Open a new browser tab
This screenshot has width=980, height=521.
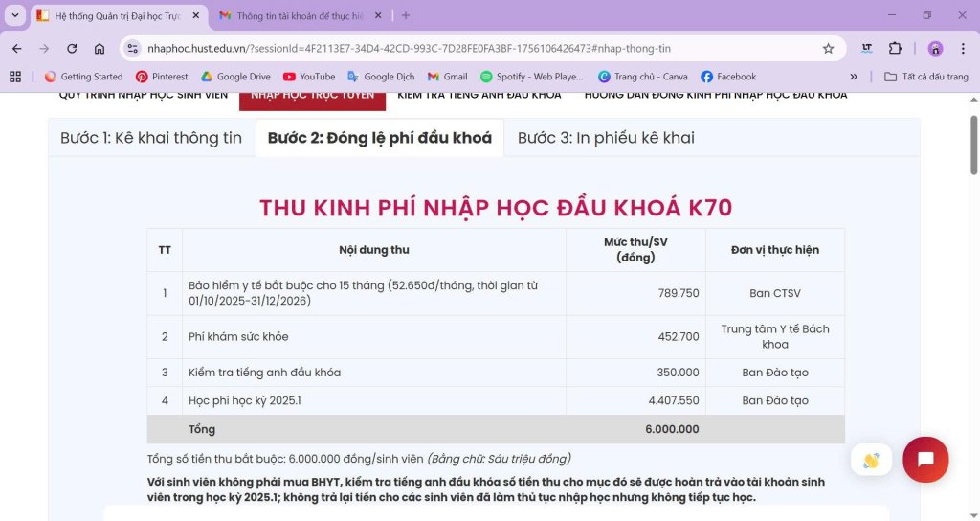406,15
